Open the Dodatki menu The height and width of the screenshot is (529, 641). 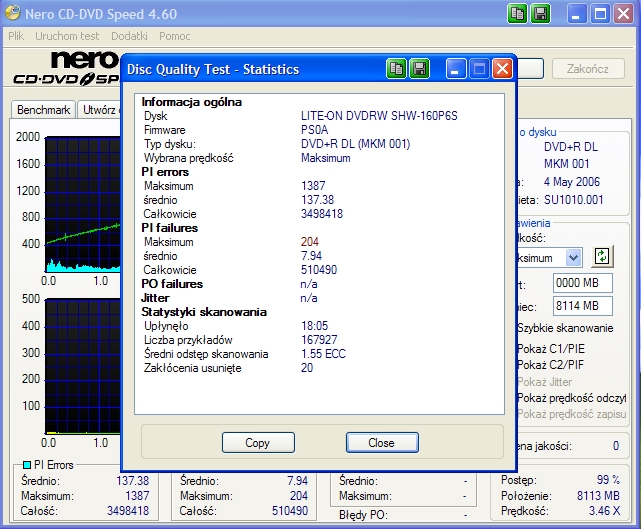pos(129,36)
